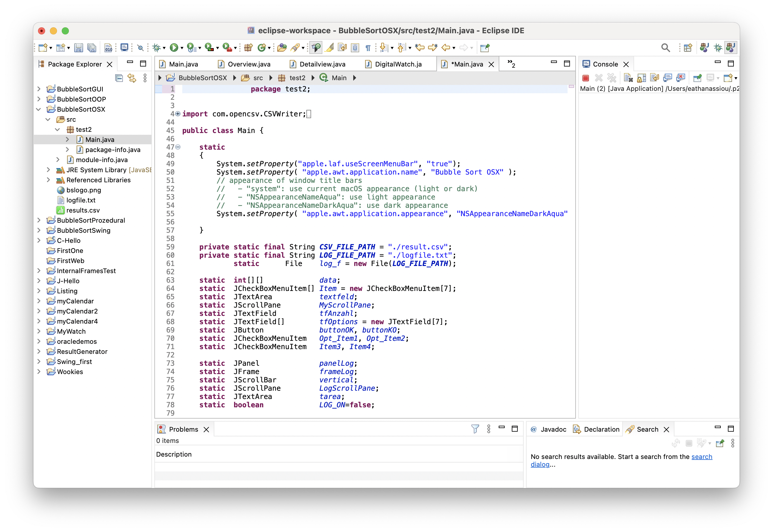This screenshot has height=532, width=773.
Task: Open the Problems view filter icon
Action: (475, 429)
